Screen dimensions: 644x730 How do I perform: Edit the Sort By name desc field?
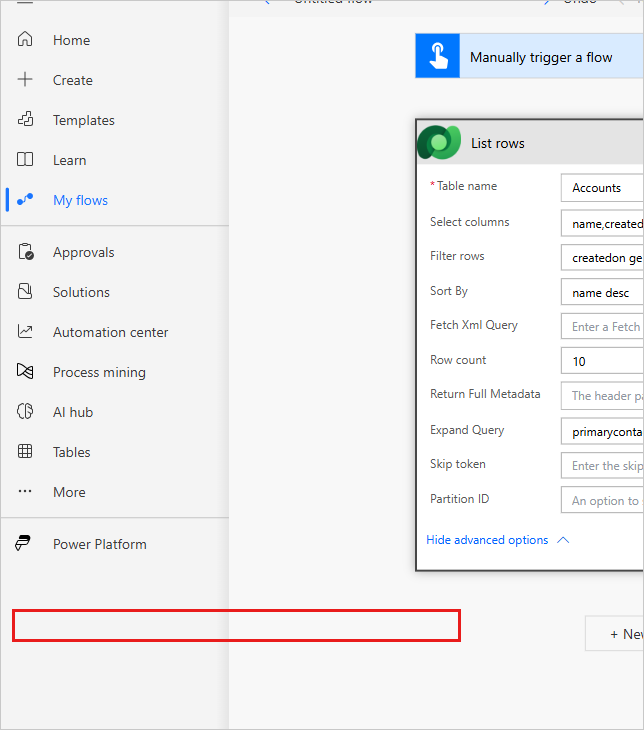[603, 292]
